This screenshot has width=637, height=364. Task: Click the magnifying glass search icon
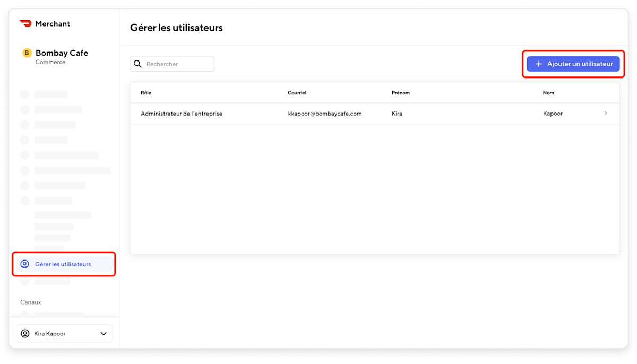pos(137,64)
